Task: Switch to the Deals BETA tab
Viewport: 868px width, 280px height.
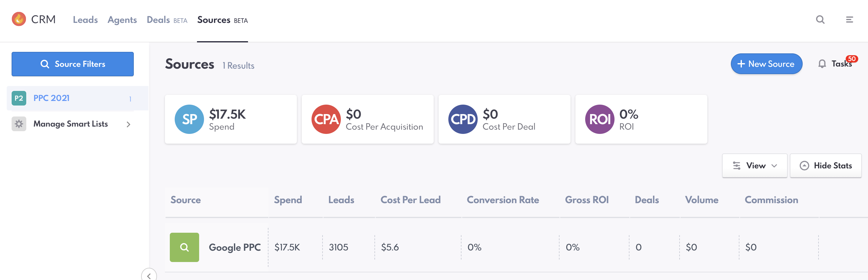Action: [167, 20]
